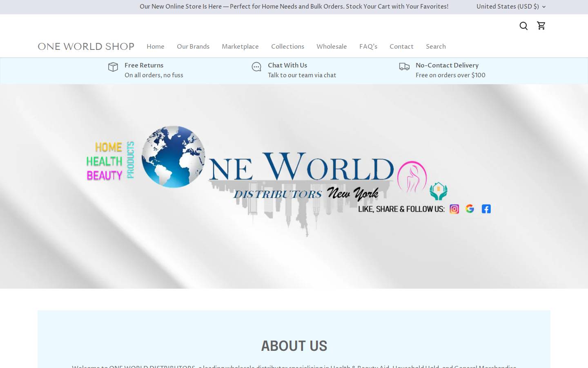Click the teal hands house logo

click(439, 191)
